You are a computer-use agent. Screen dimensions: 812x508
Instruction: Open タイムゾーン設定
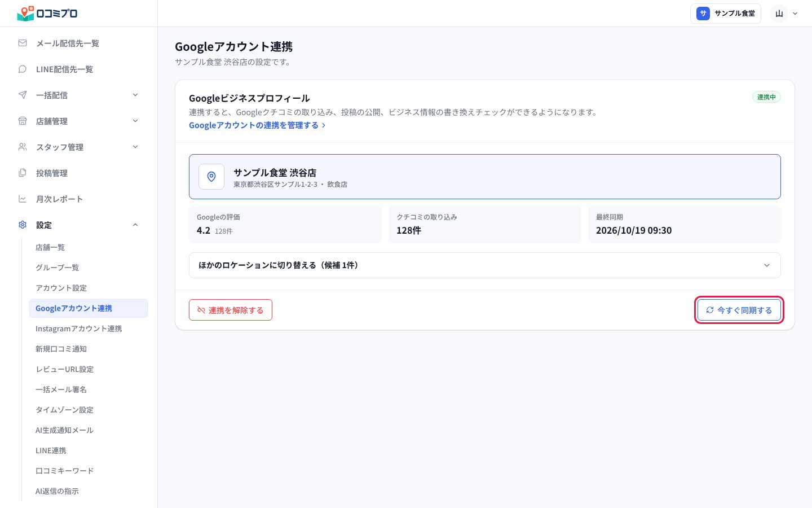[x=89, y=410]
